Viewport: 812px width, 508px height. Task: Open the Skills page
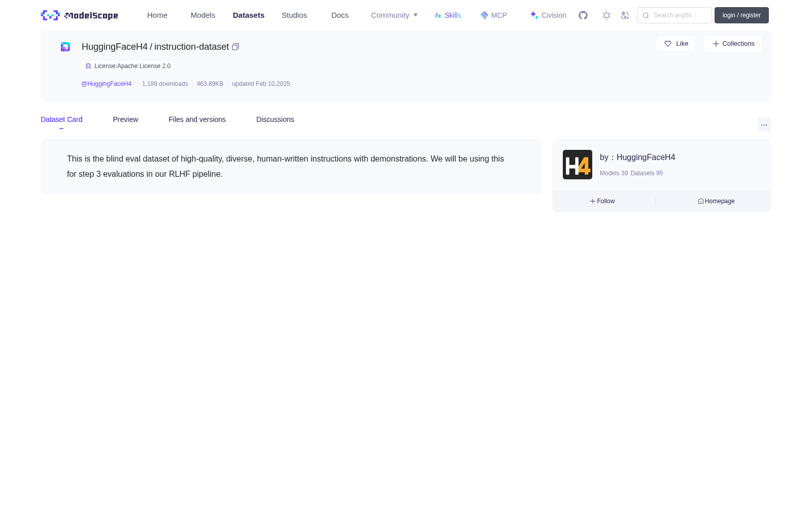(x=448, y=15)
